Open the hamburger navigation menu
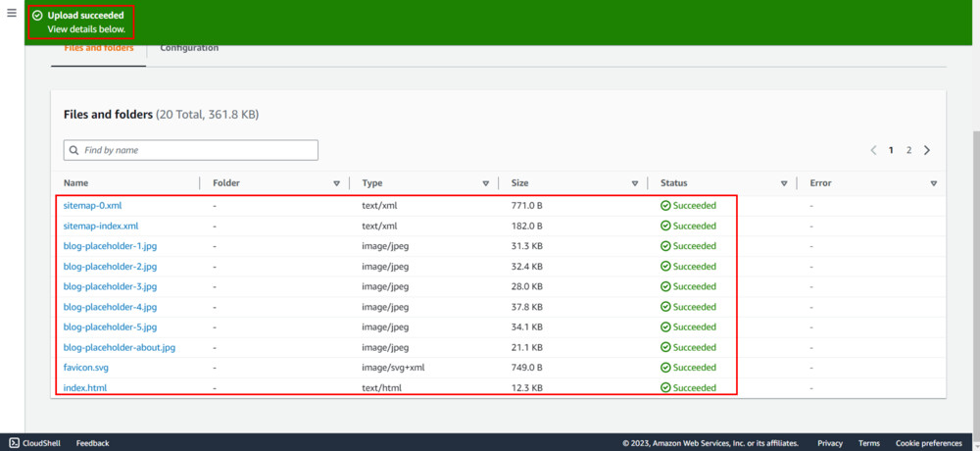This screenshot has width=980, height=451. [12, 14]
